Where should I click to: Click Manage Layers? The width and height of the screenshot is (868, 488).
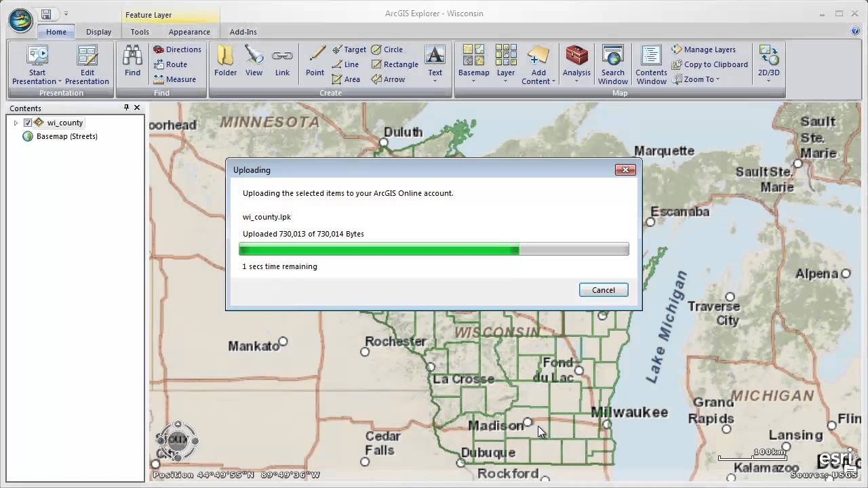click(704, 49)
